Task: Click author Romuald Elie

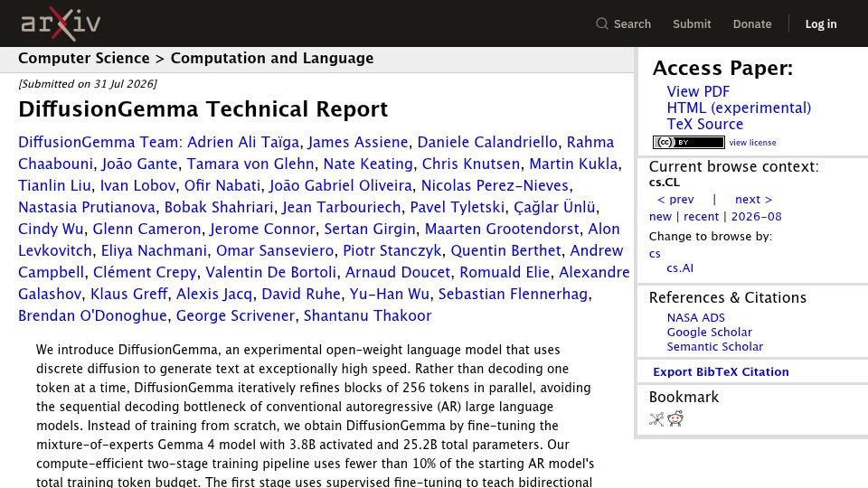Action: [505, 272]
